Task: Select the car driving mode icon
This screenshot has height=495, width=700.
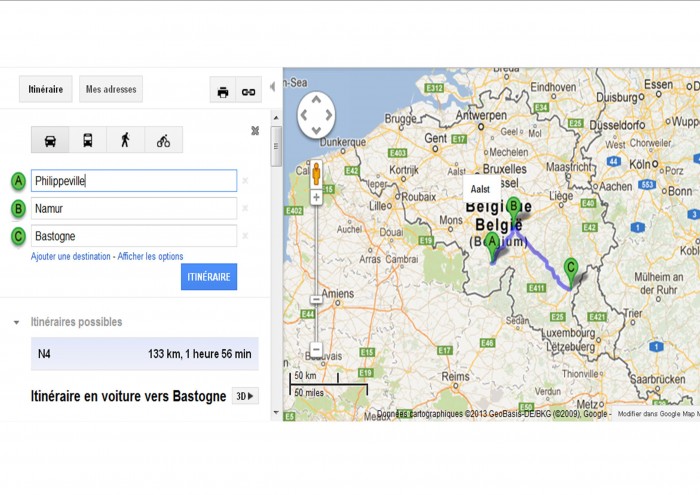Action: pos(50,140)
